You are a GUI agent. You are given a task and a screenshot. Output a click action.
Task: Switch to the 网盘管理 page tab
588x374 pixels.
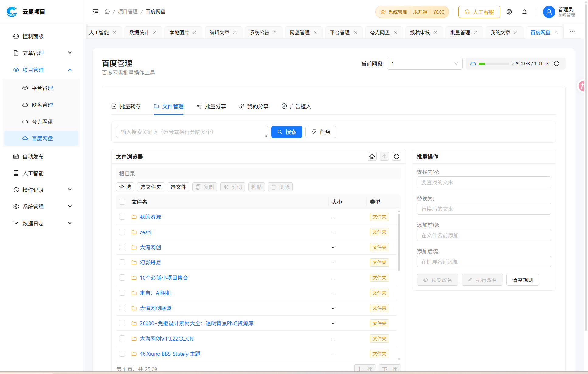[x=299, y=33]
